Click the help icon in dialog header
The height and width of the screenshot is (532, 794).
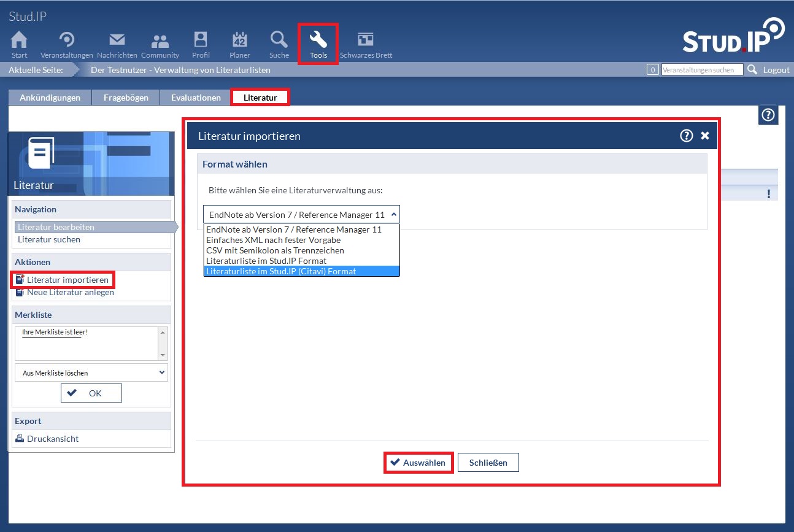686,136
